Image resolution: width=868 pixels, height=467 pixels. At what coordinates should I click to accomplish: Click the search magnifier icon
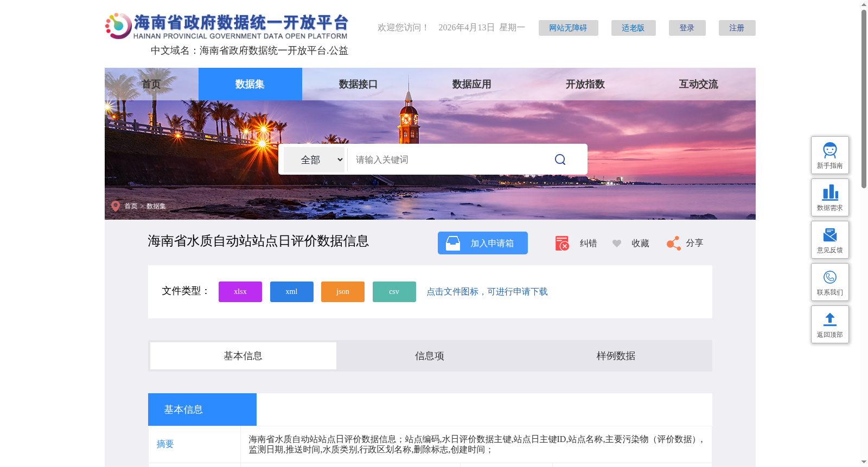click(x=560, y=159)
